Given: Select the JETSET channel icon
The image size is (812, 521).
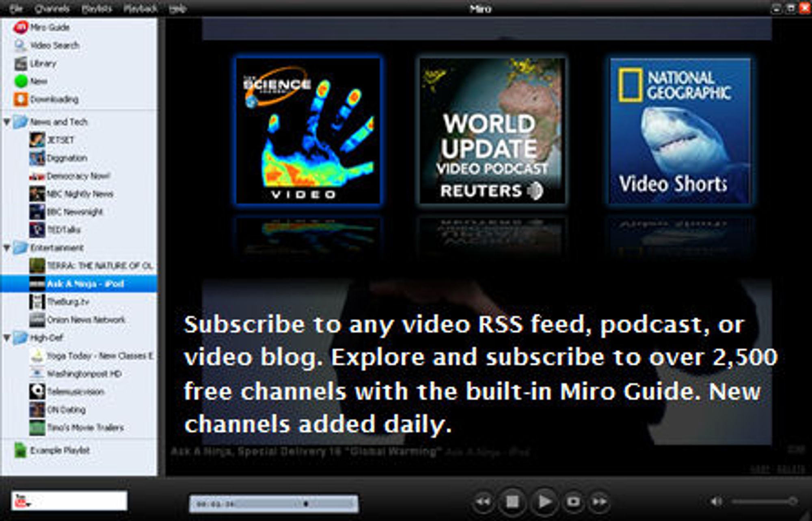Looking at the screenshot, I should 37,140.
